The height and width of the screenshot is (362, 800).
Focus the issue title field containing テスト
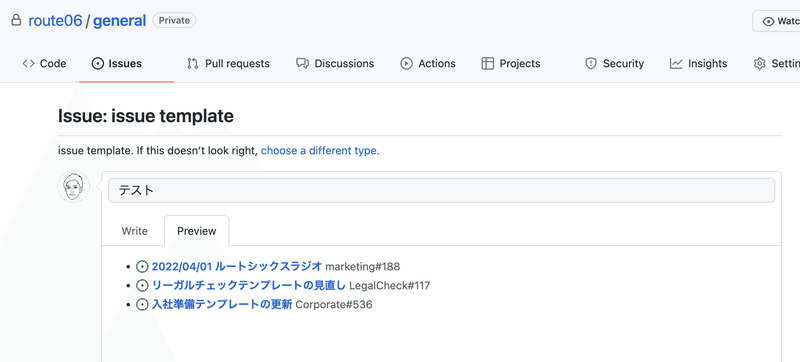(x=441, y=191)
